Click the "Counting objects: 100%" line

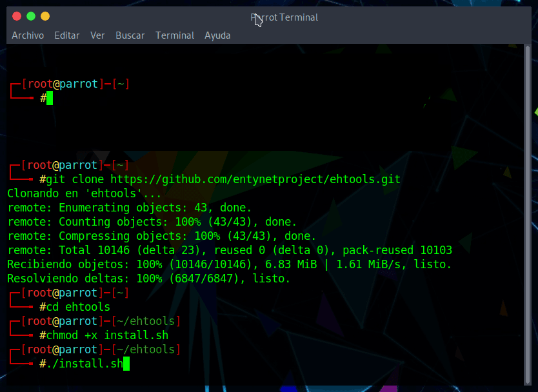[x=152, y=222]
